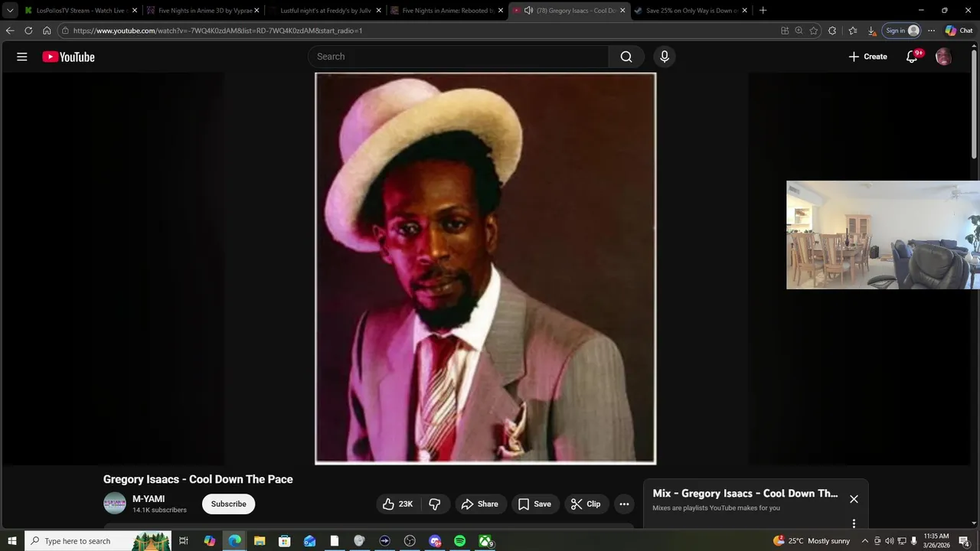Open Edge settings and more menu
980x551 pixels.
pos(931,31)
